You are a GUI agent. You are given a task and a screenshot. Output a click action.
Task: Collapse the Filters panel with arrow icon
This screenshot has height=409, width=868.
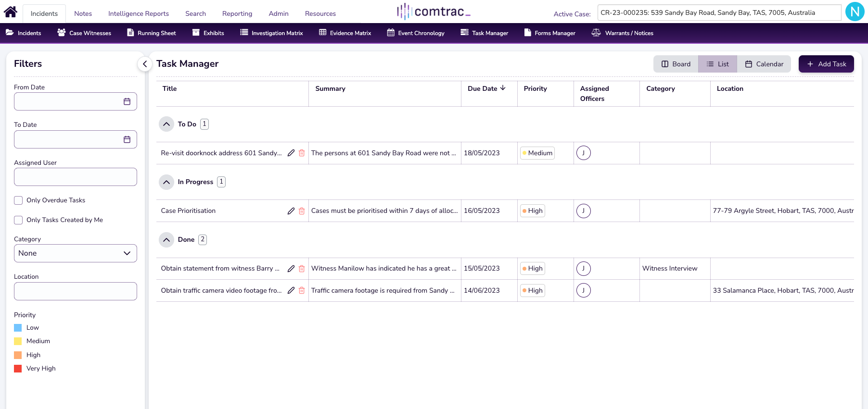(145, 64)
